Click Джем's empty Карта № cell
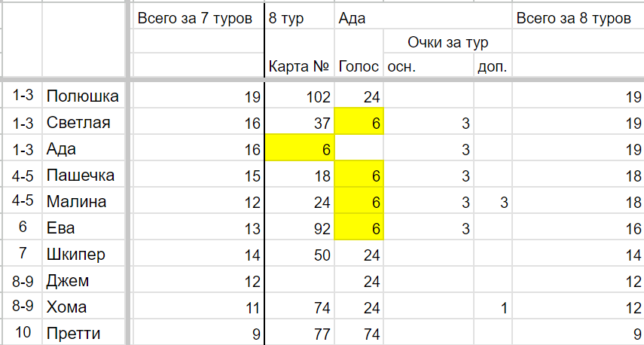Viewport: 644px width, 345px height. (x=300, y=280)
